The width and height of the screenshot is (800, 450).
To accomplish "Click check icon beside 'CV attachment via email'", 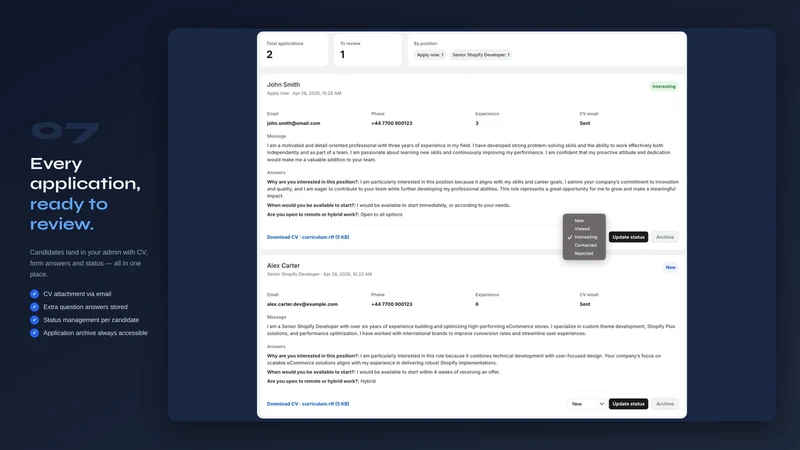I will point(34,294).
